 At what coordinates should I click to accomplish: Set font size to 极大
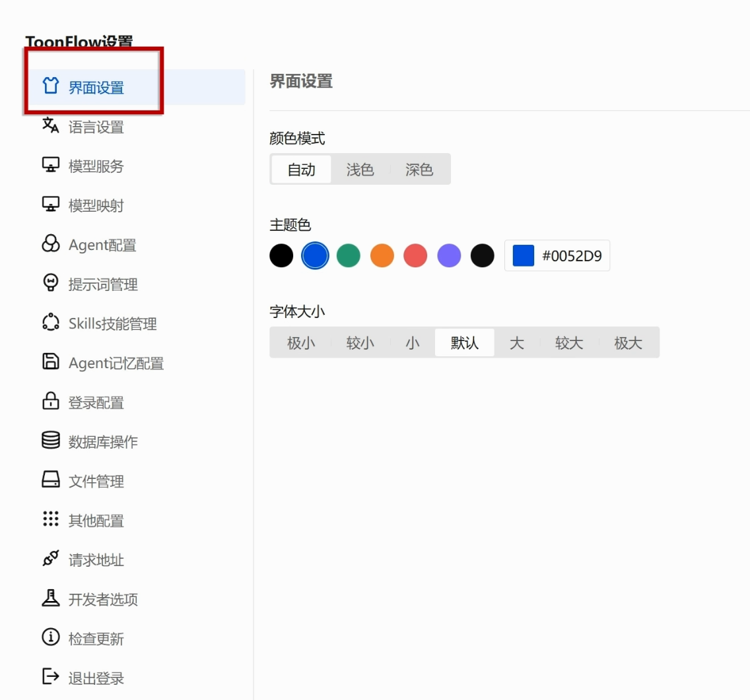[x=628, y=343]
